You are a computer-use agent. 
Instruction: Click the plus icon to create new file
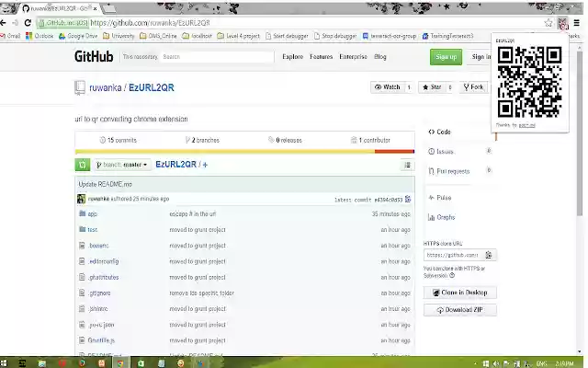[x=205, y=165]
